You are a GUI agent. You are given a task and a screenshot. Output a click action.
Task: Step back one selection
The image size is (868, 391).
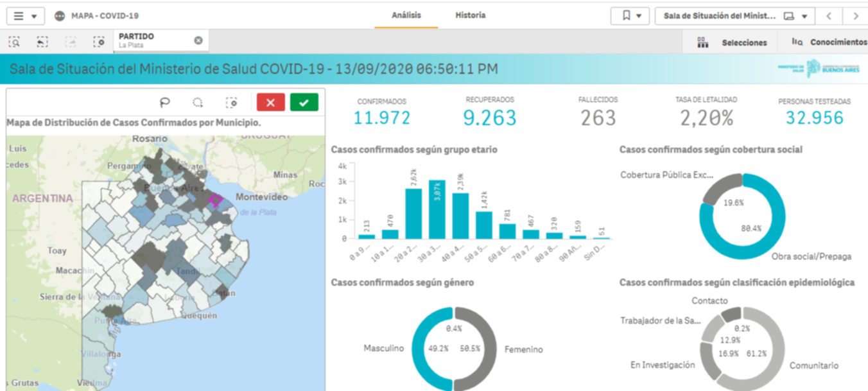click(42, 42)
